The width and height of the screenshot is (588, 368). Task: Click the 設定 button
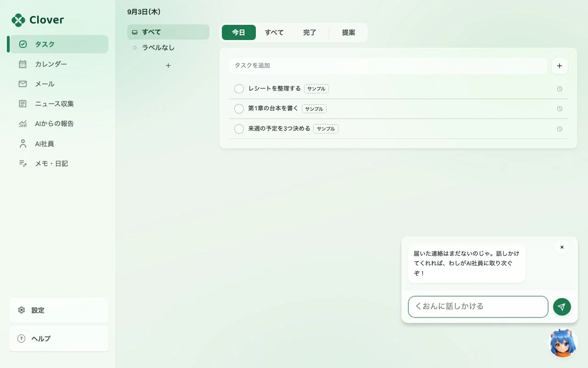[x=59, y=310]
